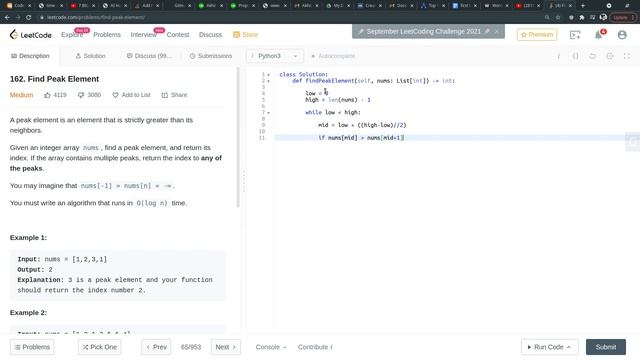Switch to the Submissions tab
640x360 pixels.
(x=211, y=56)
